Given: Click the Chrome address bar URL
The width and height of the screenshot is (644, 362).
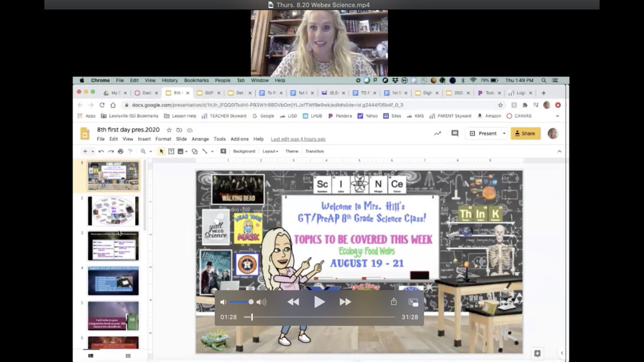Looking at the screenshot, I should click(267, 105).
